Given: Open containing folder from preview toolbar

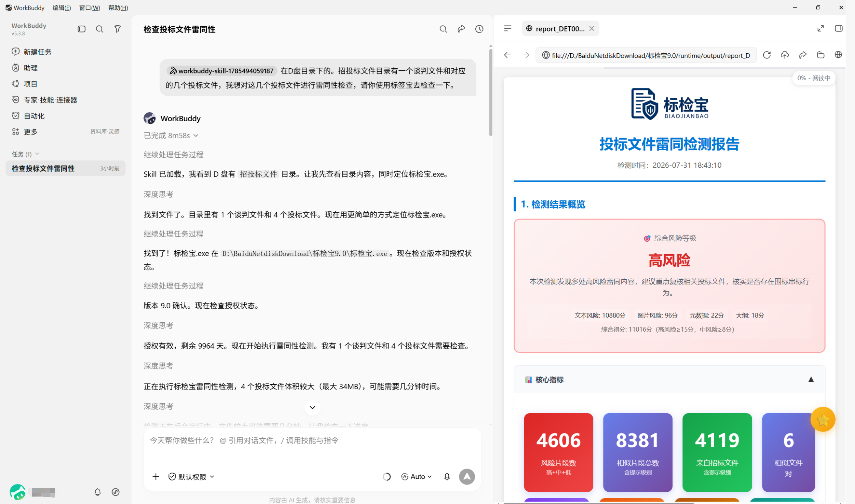Looking at the screenshot, I should [820, 55].
